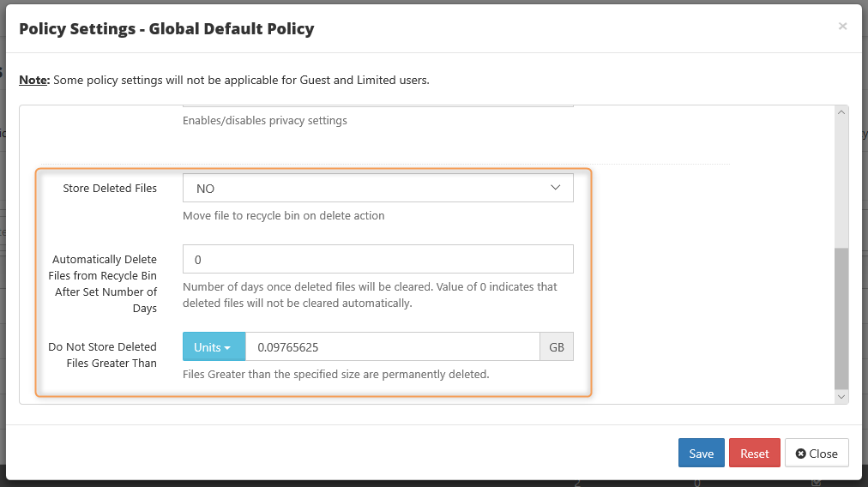
Task: Click the GB unit addon label
Action: (x=557, y=347)
